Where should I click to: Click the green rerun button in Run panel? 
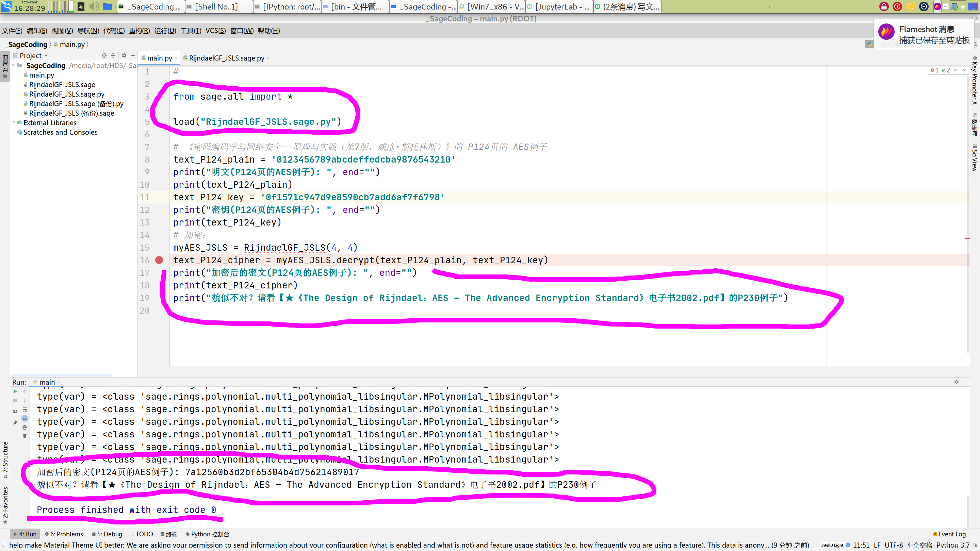coord(15,392)
